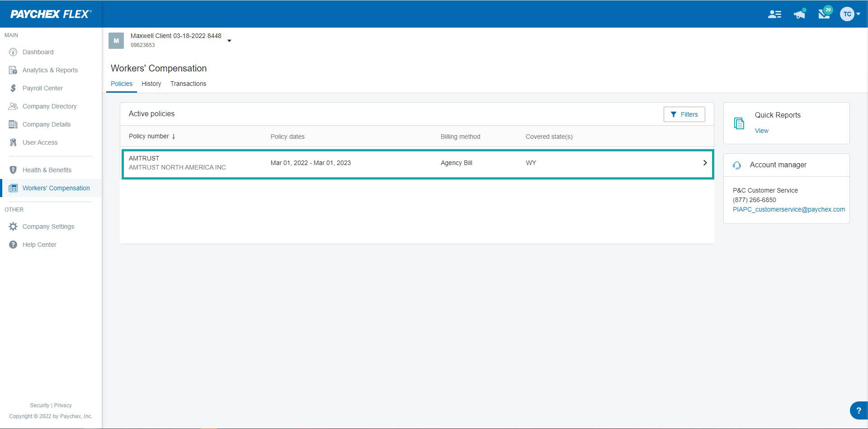
Task: Open Help Center menu item
Action: 39,245
